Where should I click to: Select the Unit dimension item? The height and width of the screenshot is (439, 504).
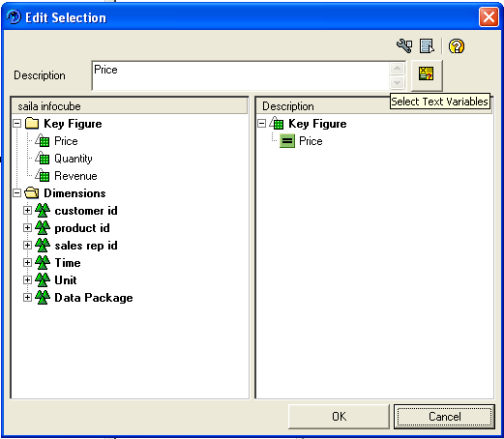pos(66,280)
